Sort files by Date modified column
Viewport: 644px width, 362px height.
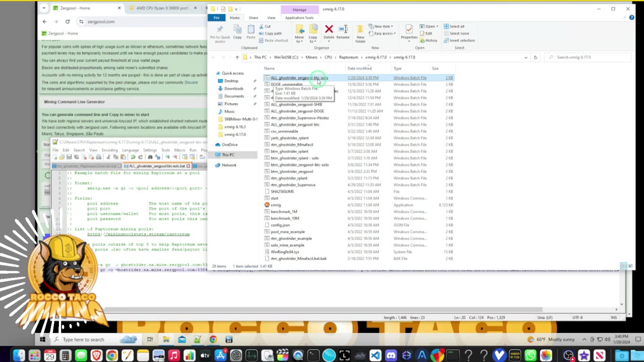(359, 68)
